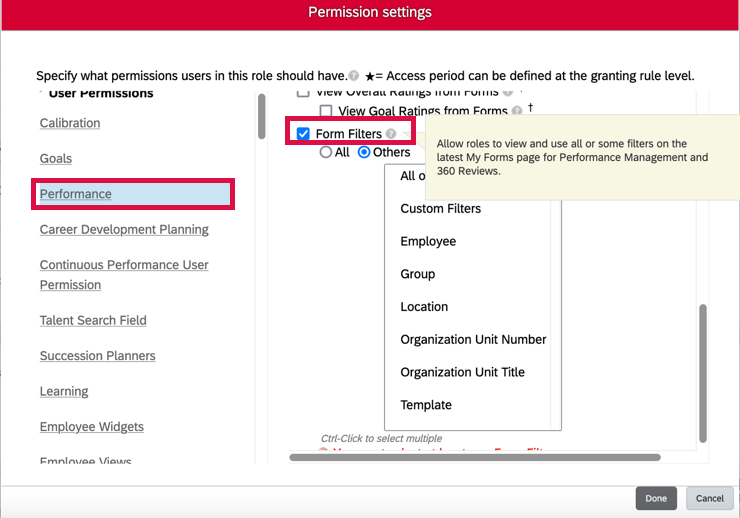Choose Employee in the filter list
Screen dimensions: 740x518
(x=428, y=242)
